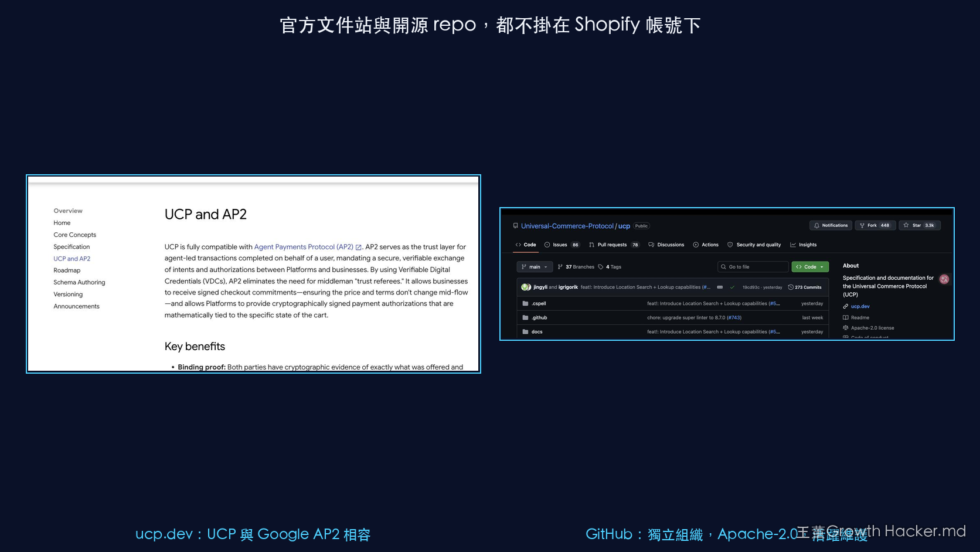The width and height of the screenshot is (980, 552).
Task: Switch to the Pull requests tab
Action: pos(614,245)
